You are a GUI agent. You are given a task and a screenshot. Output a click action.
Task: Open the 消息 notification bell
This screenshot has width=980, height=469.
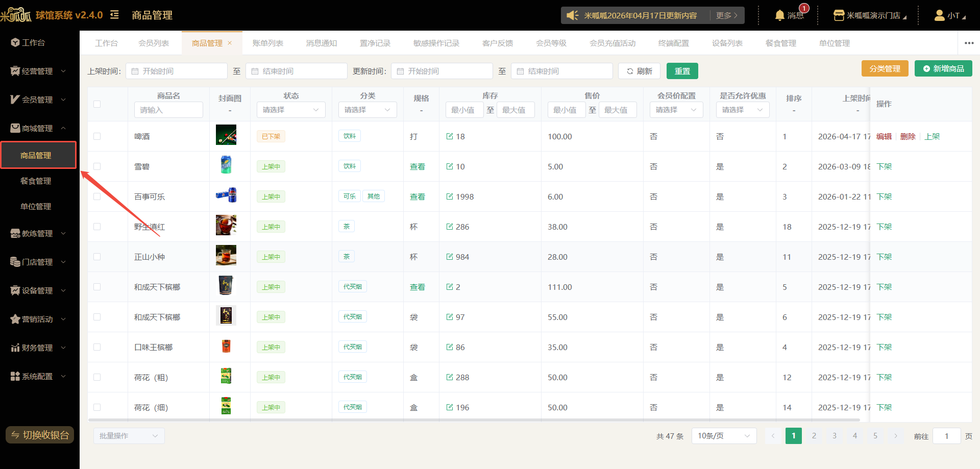(789, 15)
